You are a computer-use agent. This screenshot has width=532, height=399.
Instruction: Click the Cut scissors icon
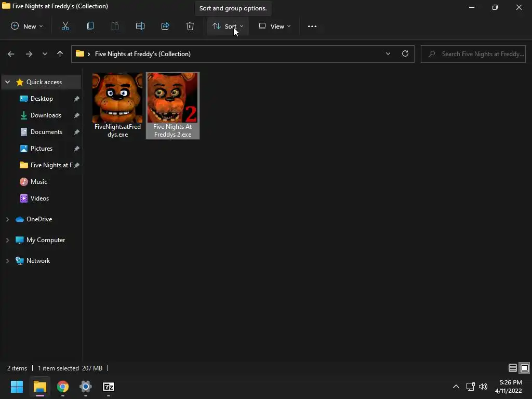point(65,26)
